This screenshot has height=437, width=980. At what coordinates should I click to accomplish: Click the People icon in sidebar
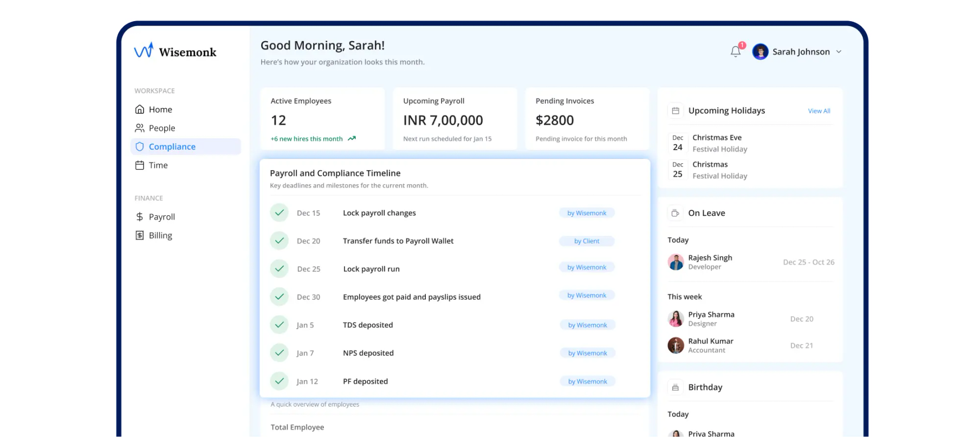(x=140, y=128)
